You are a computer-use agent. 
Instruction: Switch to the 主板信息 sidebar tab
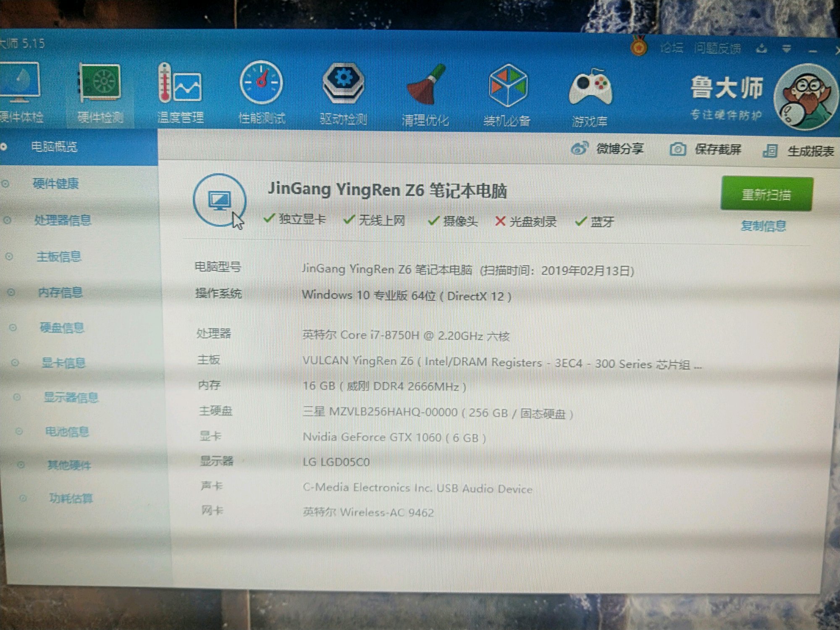[59, 256]
